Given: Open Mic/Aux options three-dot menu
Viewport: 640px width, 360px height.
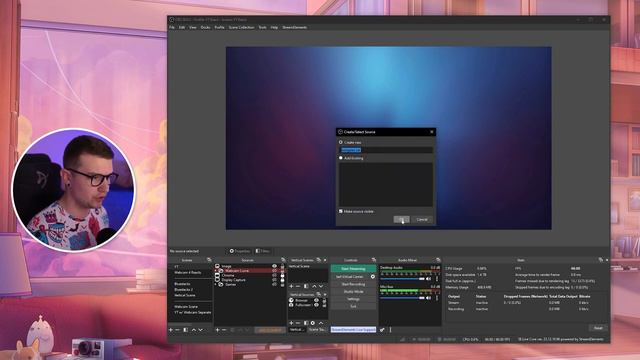Looking at the screenshot, I should pos(437,298).
